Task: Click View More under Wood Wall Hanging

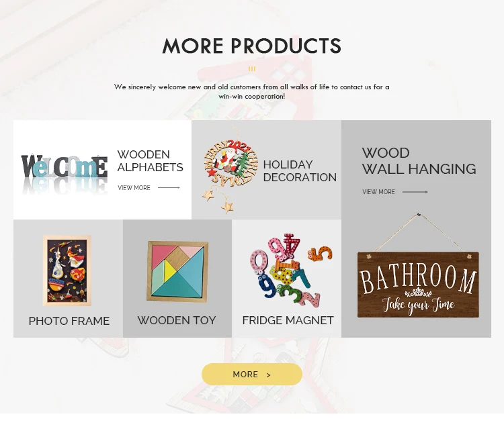Action: tap(378, 192)
